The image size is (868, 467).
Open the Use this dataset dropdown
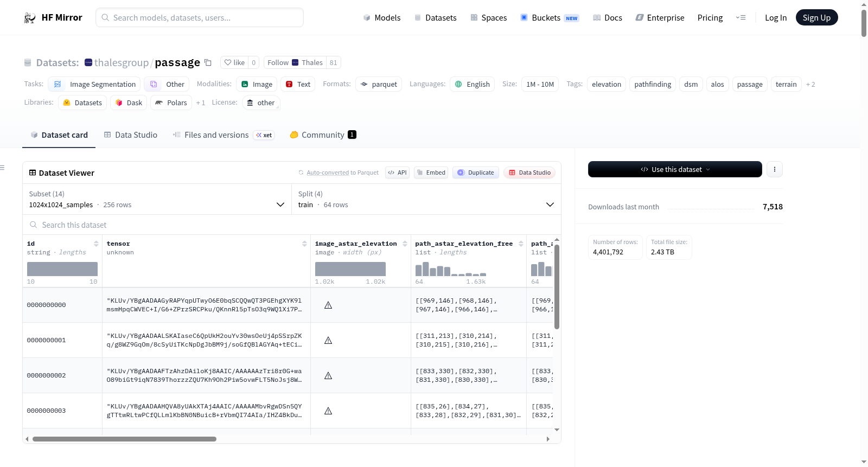tap(675, 169)
